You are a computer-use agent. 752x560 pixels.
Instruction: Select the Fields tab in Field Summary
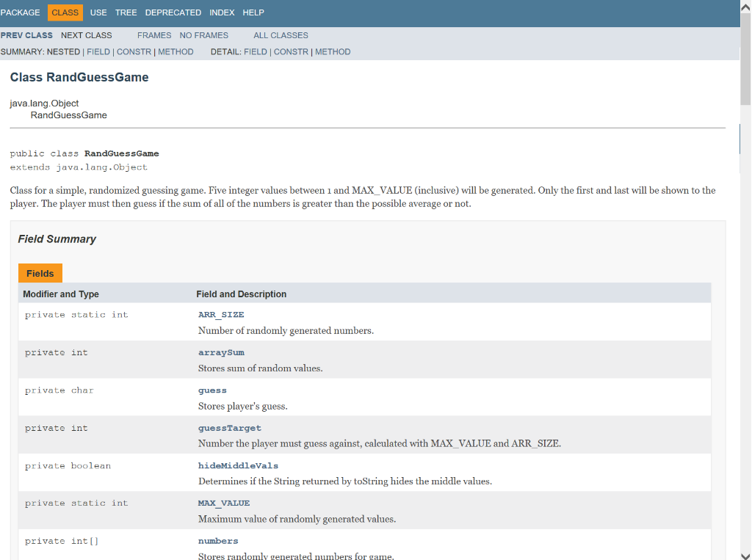(x=40, y=272)
